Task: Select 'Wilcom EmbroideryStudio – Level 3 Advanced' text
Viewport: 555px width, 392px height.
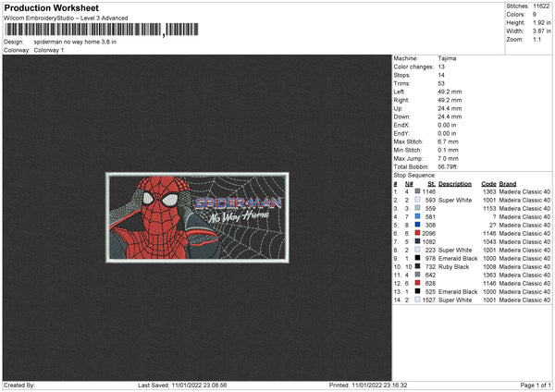Action: [66, 18]
